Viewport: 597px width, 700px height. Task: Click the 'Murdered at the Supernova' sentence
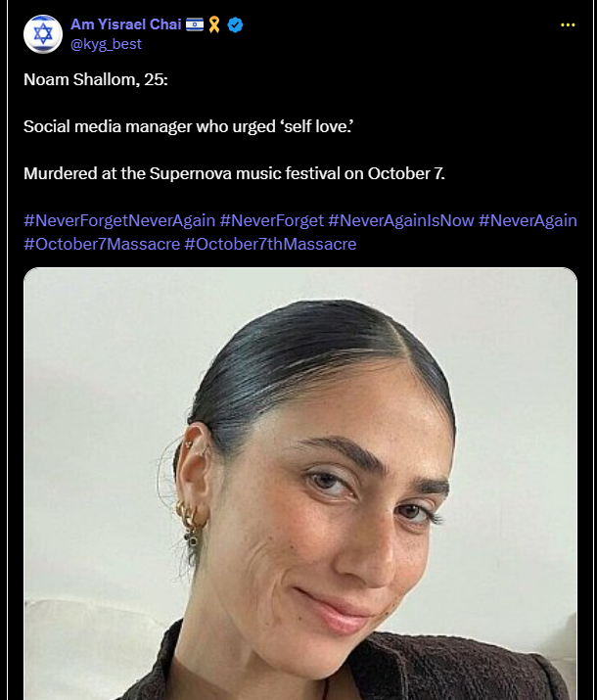[234, 173]
